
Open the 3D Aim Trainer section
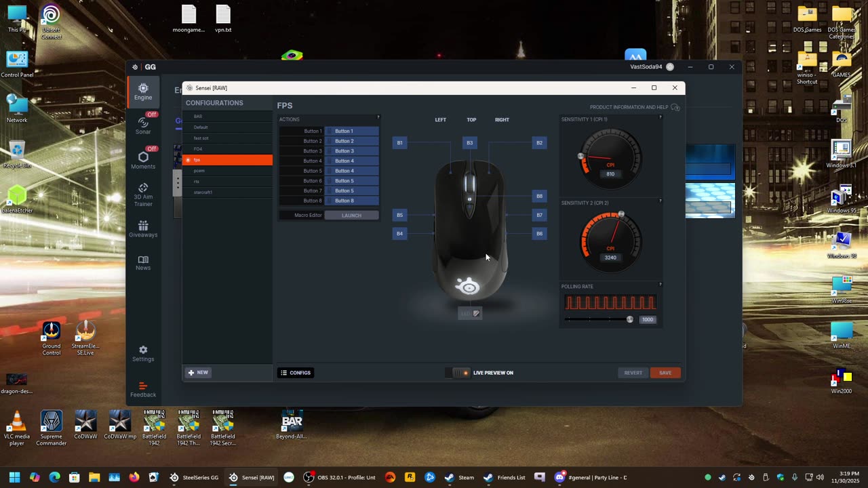coord(143,195)
